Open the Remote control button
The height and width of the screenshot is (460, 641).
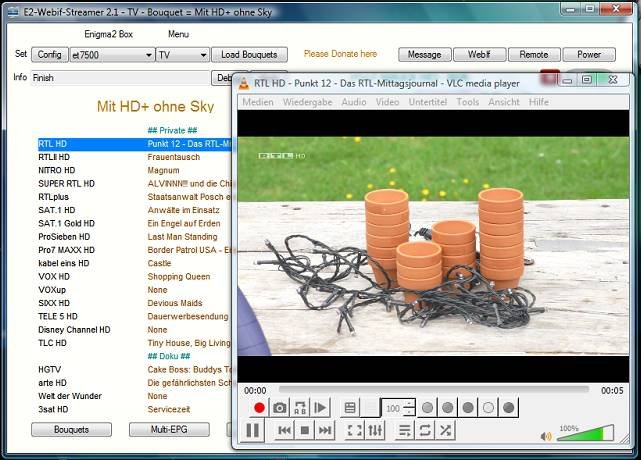534,54
